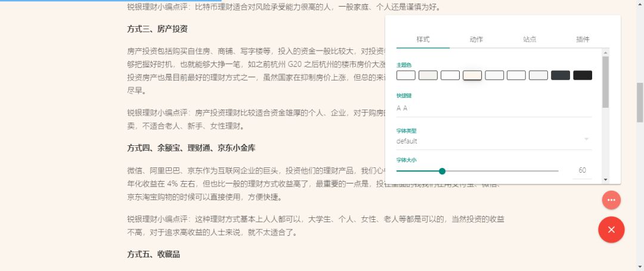
Task: Click the label 主题色
Action: coord(404,65)
